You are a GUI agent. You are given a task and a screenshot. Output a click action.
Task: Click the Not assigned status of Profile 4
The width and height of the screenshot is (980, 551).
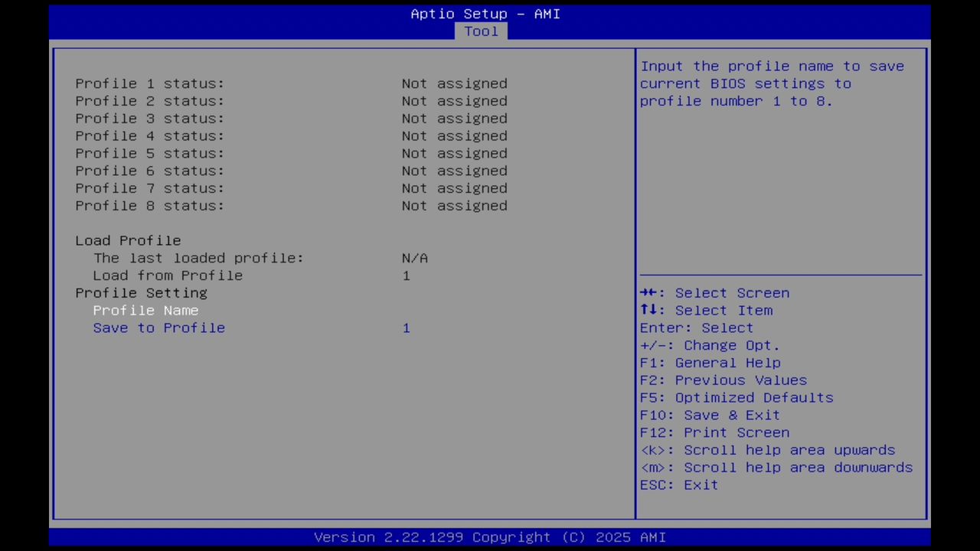pyautogui.click(x=454, y=135)
